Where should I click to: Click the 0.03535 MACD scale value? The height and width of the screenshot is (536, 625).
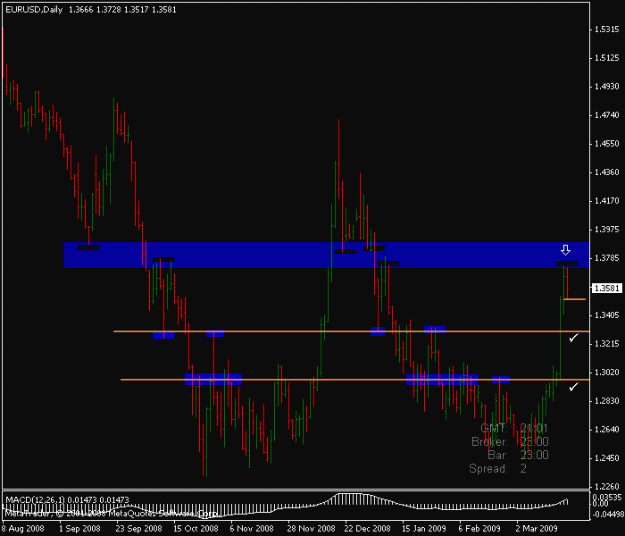(x=607, y=497)
